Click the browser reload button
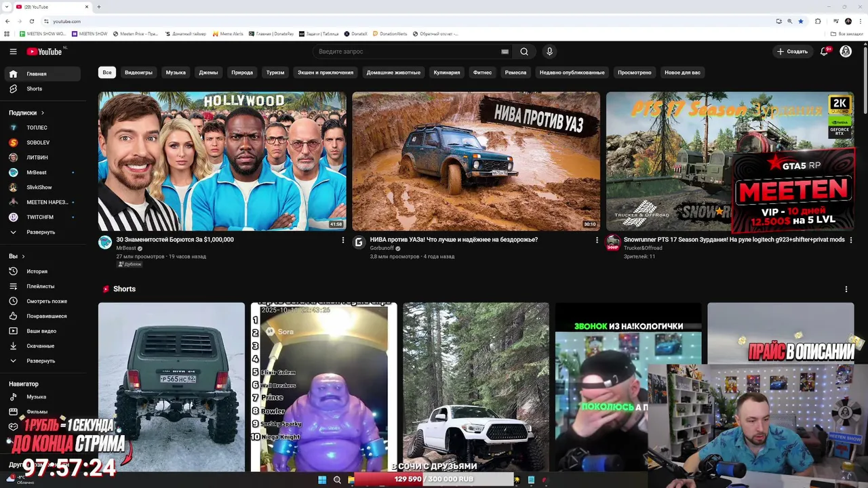The image size is (868, 488). click(x=31, y=21)
